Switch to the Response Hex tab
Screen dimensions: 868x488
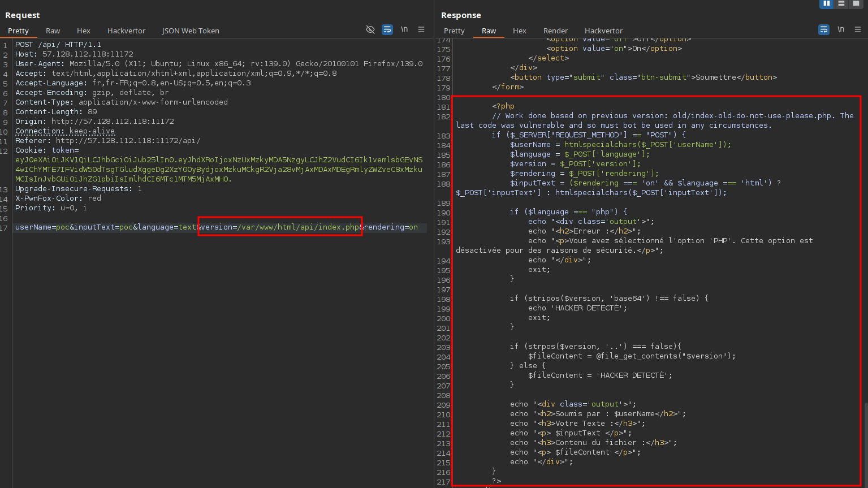click(520, 31)
